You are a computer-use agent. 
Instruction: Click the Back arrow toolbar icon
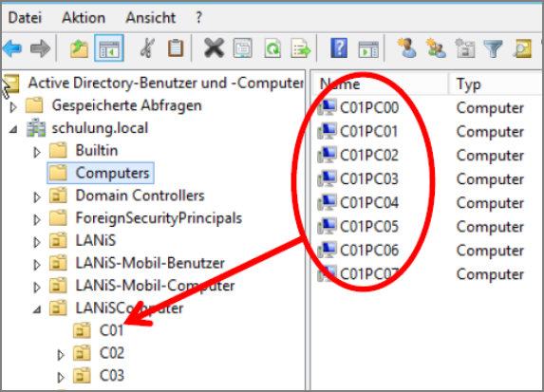[12, 48]
